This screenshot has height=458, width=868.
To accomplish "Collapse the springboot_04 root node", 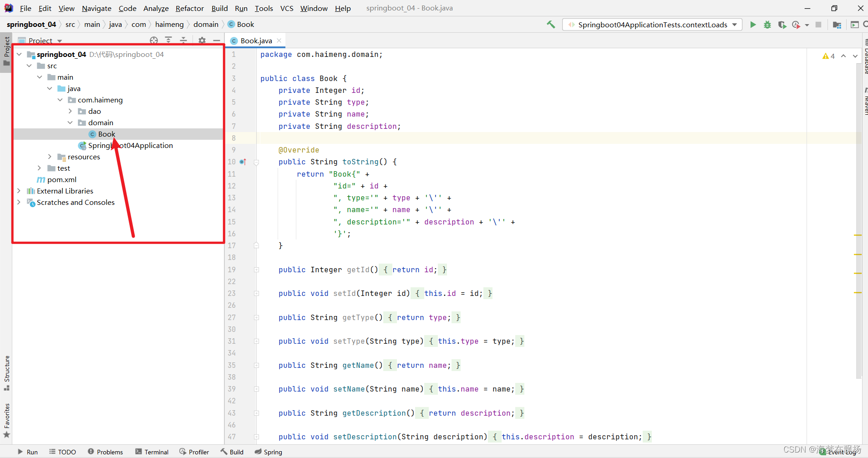I will pos(19,54).
